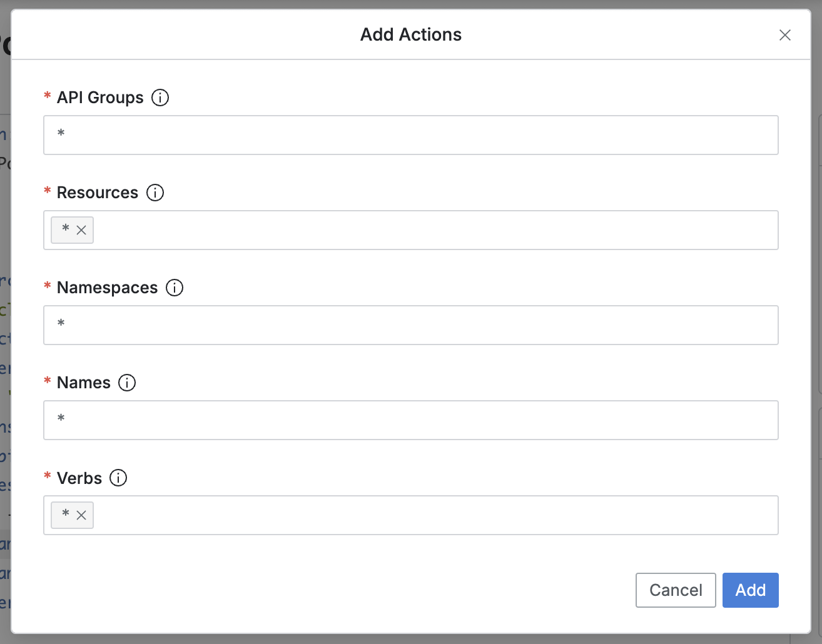822x644 pixels.
Task: Remove the asterisk tag from Resources
Action: click(81, 230)
